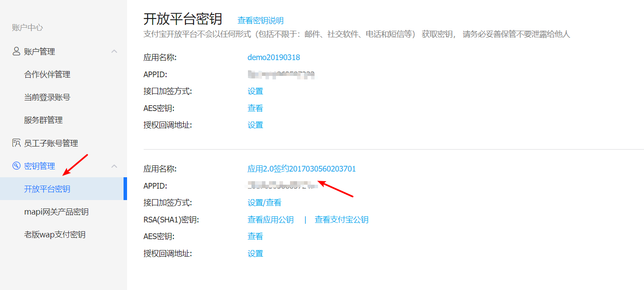
Task: Open 服务群管理 menu item
Action: [x=43, y=120]
